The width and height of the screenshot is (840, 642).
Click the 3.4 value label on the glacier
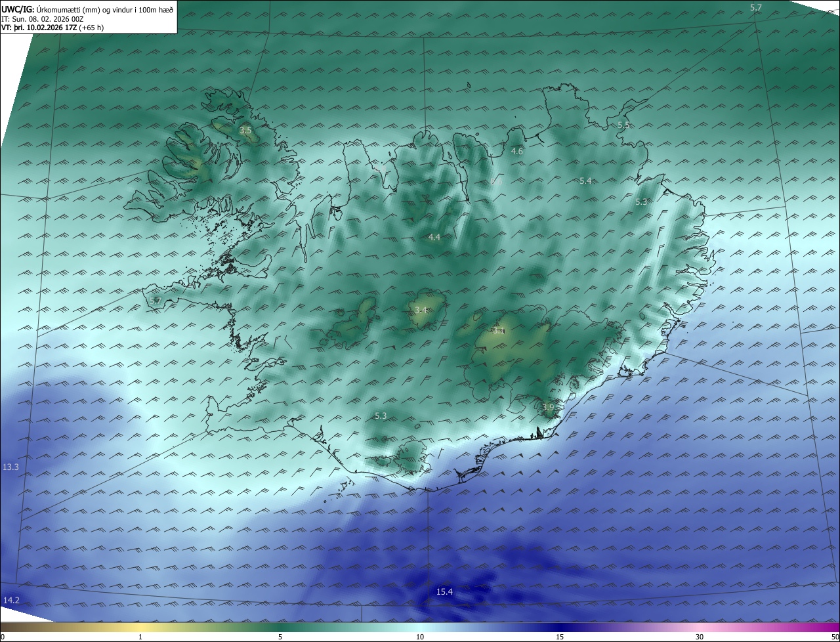421,310
